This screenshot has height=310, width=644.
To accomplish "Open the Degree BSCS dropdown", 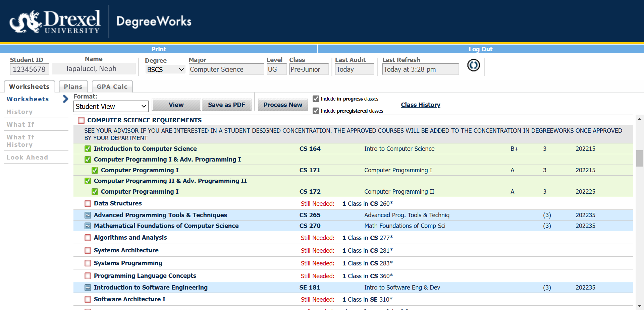I will pos(165,69).
